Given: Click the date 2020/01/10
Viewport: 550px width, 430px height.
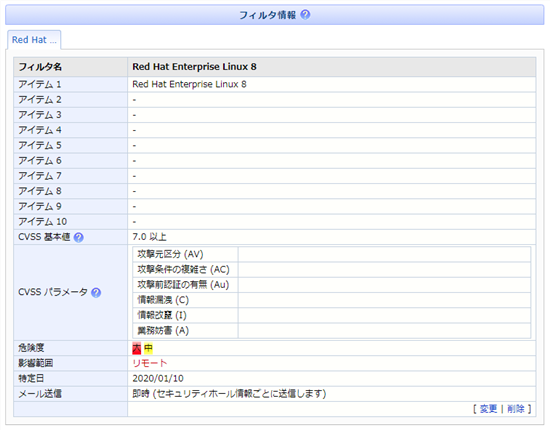Looking at the screenshot, I should click(x=158, y=378).
